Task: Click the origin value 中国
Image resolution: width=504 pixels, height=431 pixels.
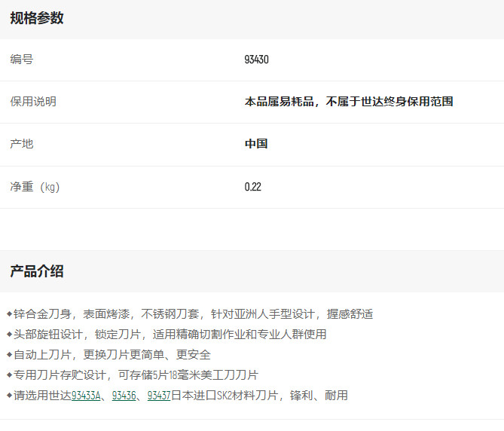Action: [x=256, y=144]
